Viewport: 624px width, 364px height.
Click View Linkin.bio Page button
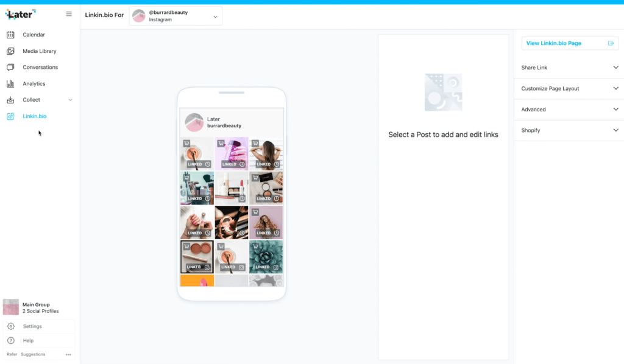click(570, 43)
